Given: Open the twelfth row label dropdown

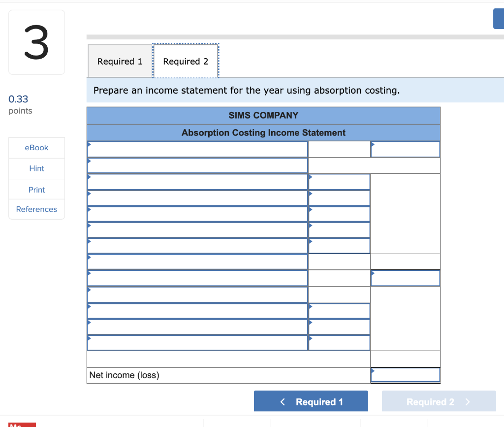Looking at the screenshot, I should pos(197,328).
